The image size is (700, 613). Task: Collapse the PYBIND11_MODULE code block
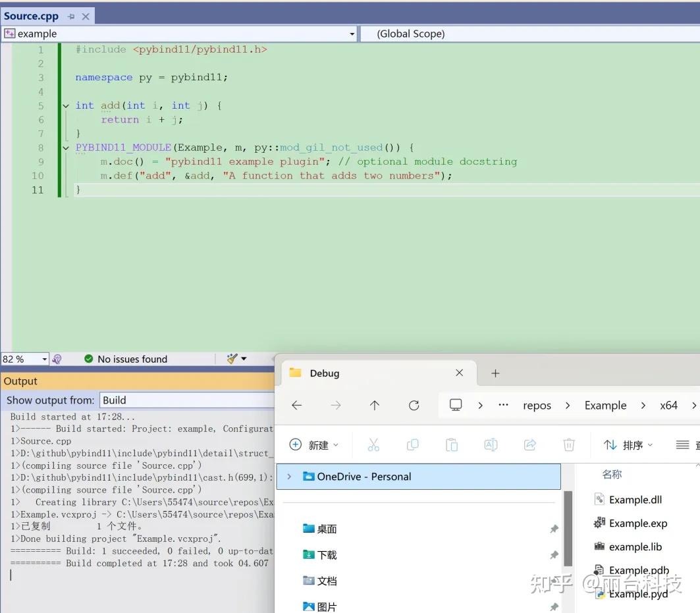(65, 147)
